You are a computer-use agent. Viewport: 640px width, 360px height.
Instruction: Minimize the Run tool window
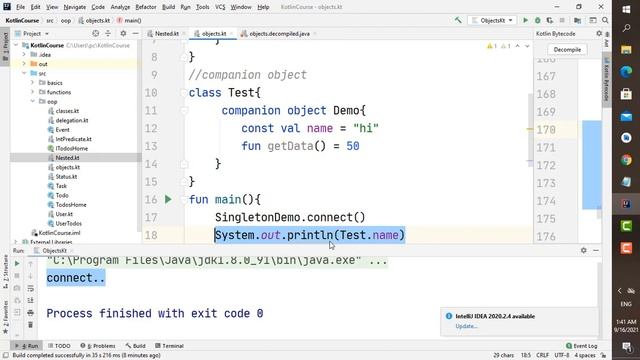coord(596,250)
